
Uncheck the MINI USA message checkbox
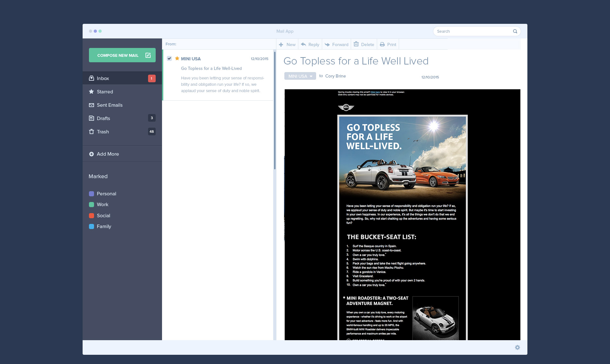click(169, 58)
